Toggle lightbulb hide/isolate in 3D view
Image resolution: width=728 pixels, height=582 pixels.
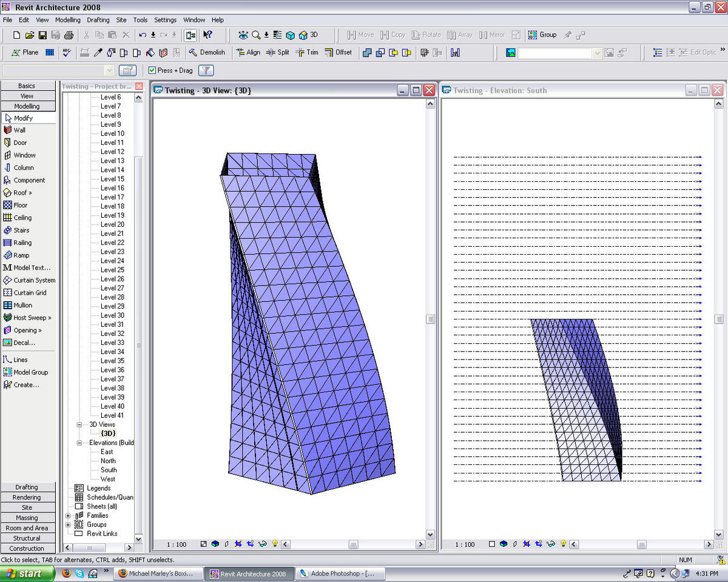(275, 544)
